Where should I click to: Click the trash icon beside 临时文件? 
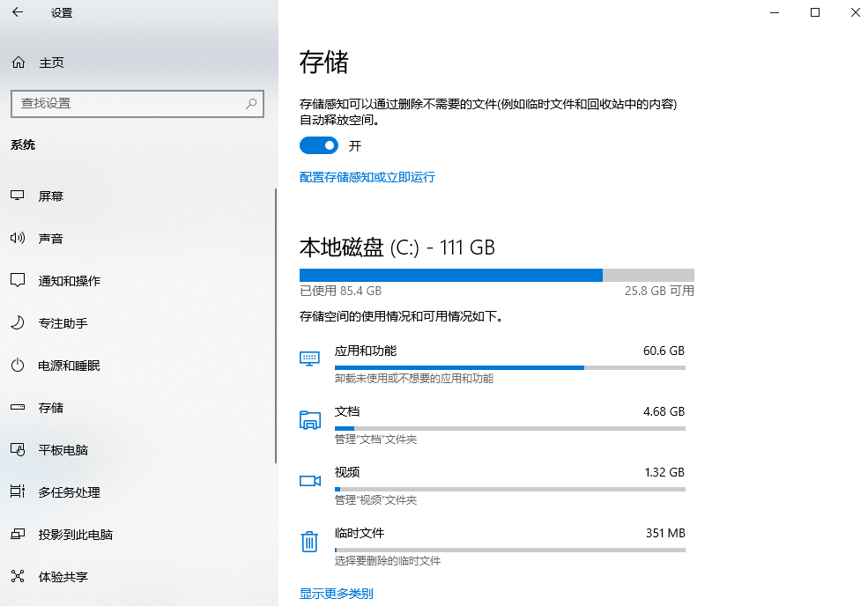click(x=309, y=542)
